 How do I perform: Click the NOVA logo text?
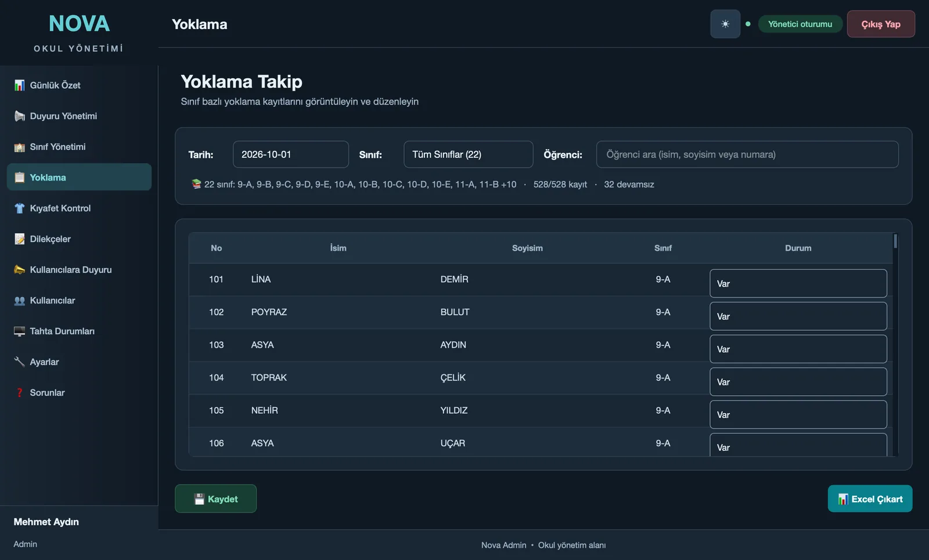pos(79,24)
